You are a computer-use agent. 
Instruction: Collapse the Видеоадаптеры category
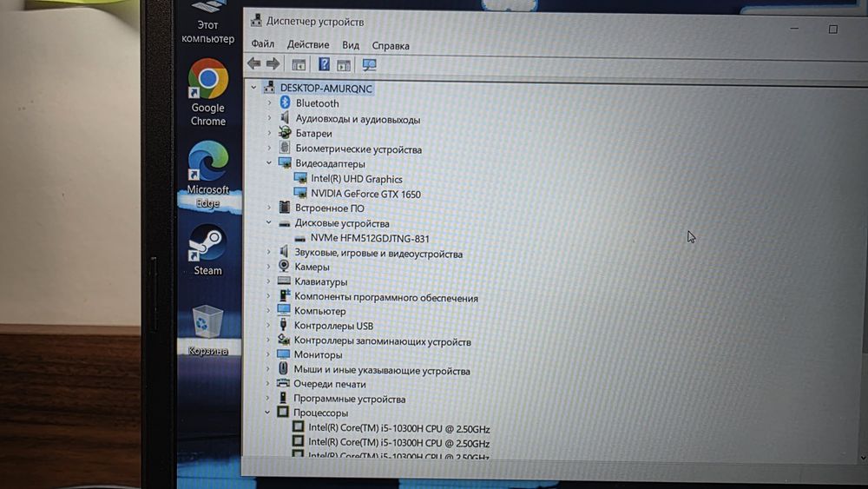269,162
